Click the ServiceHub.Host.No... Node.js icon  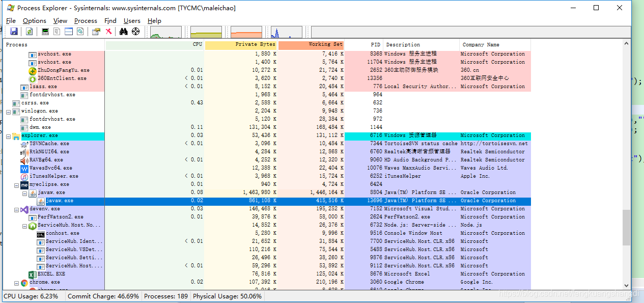click(x=33, y=225)
